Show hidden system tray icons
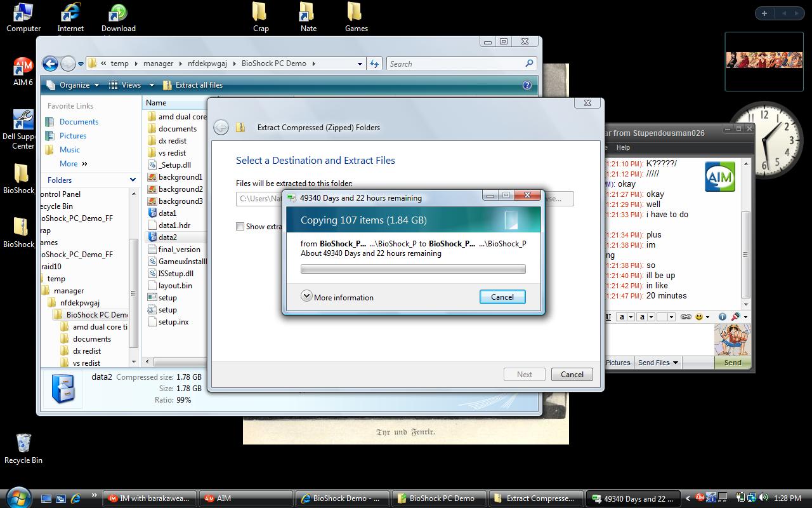 click(x=688, y=498)
